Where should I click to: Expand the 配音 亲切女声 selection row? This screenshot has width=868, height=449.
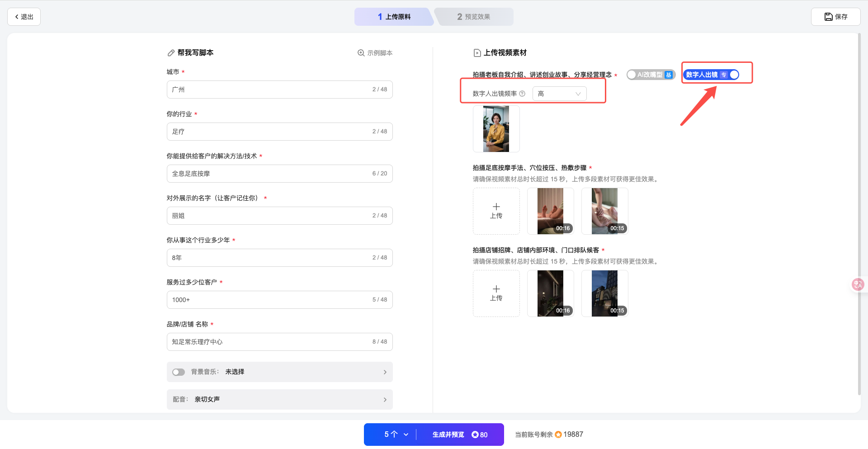coord(279,399)
